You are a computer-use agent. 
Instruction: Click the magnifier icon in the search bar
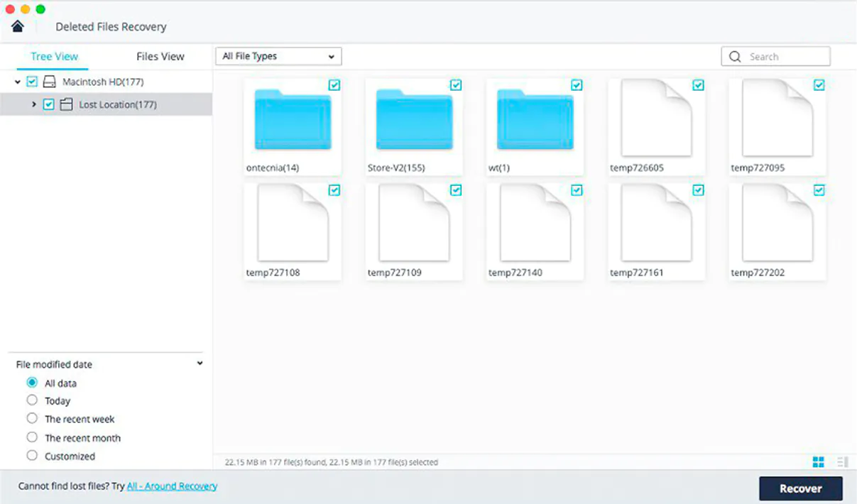(735, 55)
